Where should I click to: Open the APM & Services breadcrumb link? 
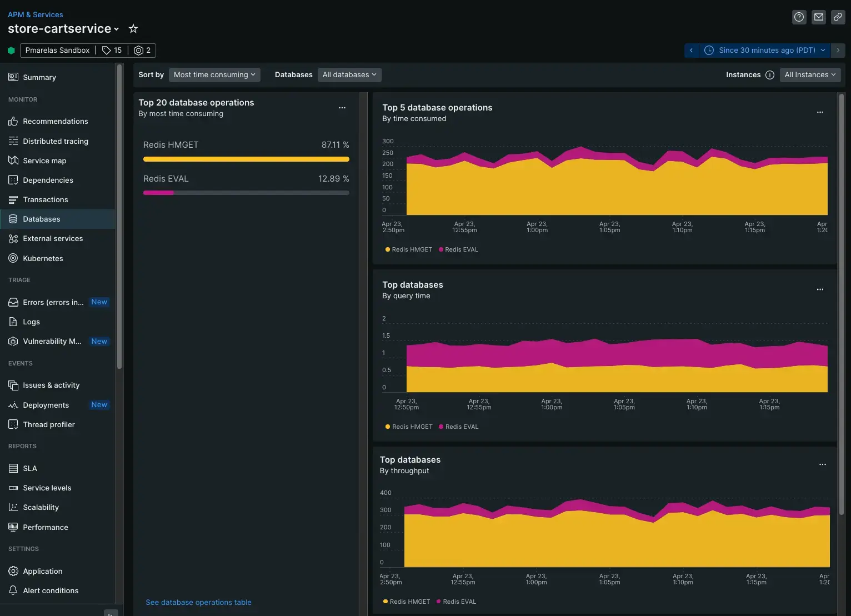point(35,14)
